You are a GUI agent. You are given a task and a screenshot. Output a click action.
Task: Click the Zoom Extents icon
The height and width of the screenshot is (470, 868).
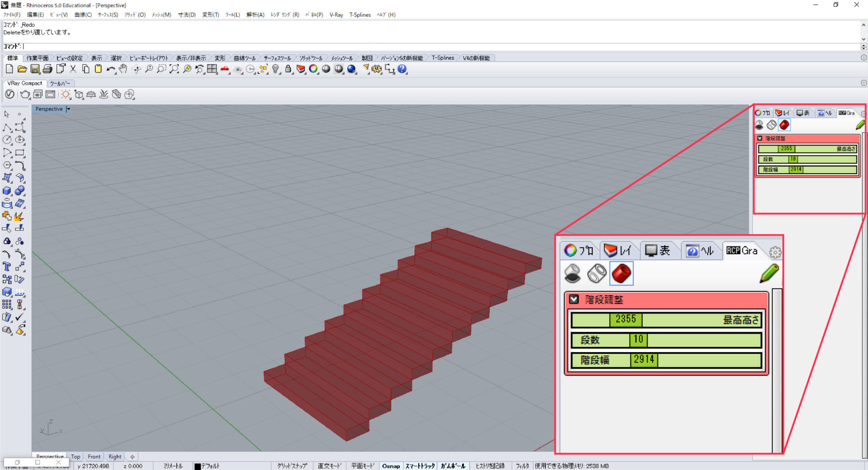tap(174, 69)
